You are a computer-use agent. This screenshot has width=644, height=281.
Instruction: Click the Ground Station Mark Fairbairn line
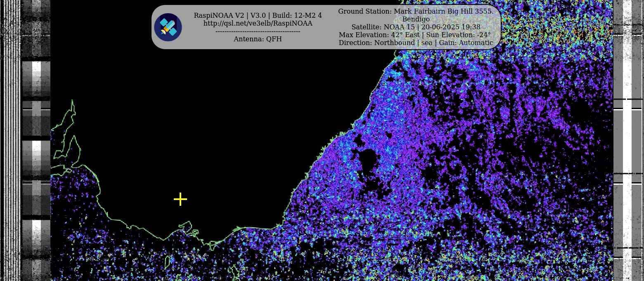[415, 12]
